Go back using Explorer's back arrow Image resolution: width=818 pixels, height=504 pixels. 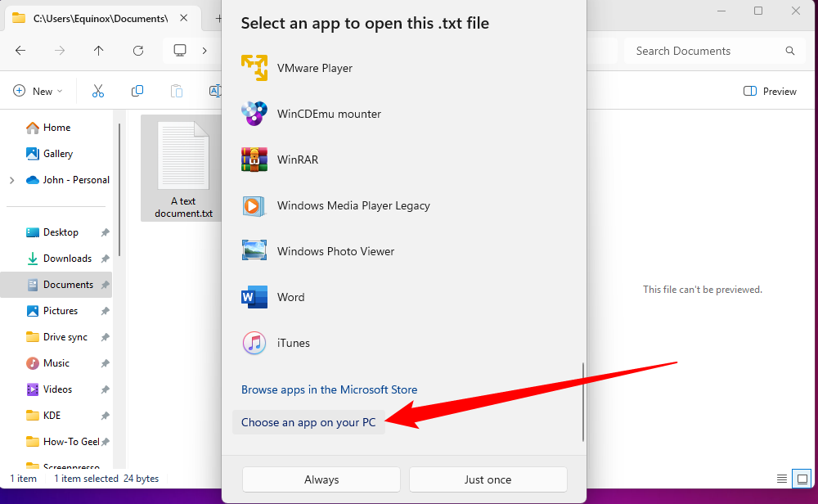(x=20, y=51)
